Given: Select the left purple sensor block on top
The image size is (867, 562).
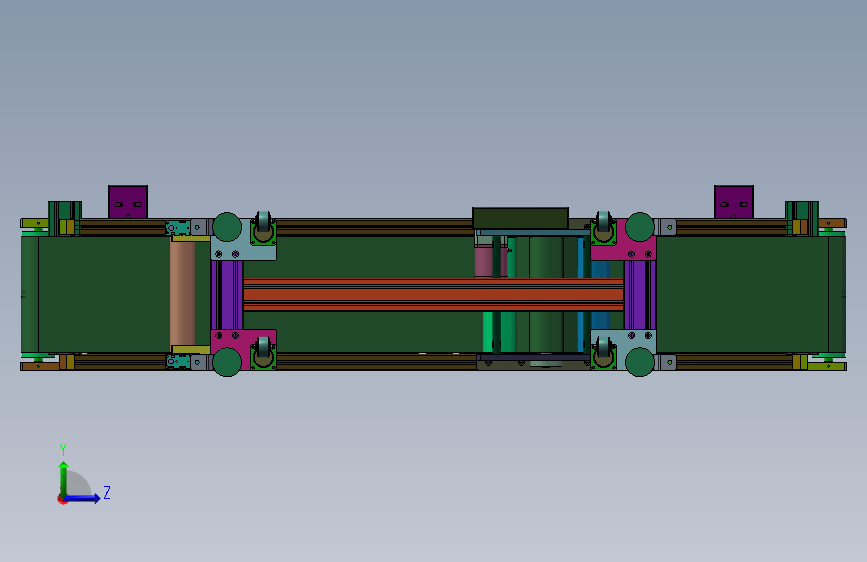Looking at the screenshot, I should [128, 202].
